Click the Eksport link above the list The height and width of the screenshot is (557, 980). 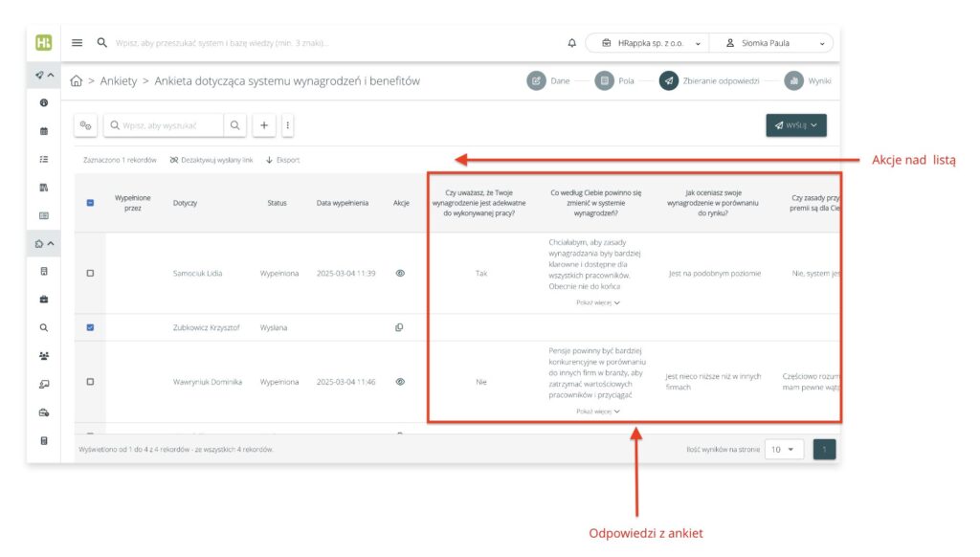(282, 160)
